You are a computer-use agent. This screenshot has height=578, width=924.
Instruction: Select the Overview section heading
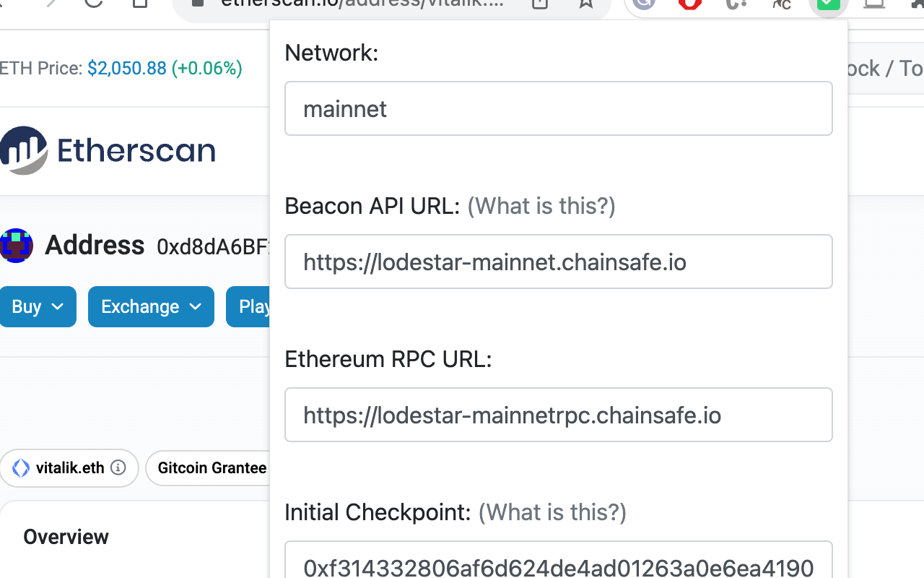66,536
